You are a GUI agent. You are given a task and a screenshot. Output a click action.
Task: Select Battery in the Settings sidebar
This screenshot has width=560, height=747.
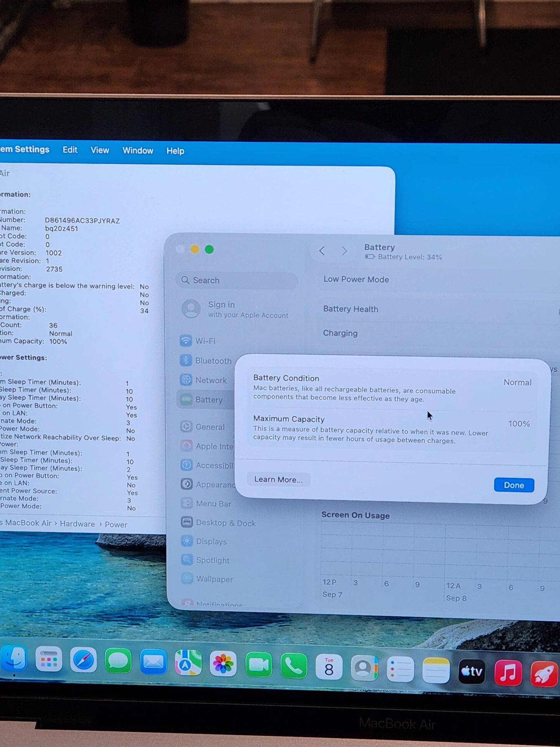[205, 400]
